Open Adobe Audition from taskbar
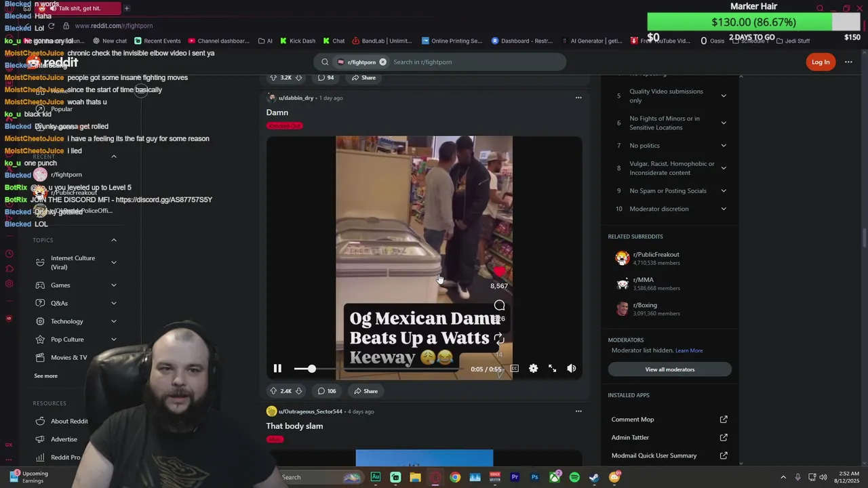Screen dimensions: 868x488 coord(376,477)
